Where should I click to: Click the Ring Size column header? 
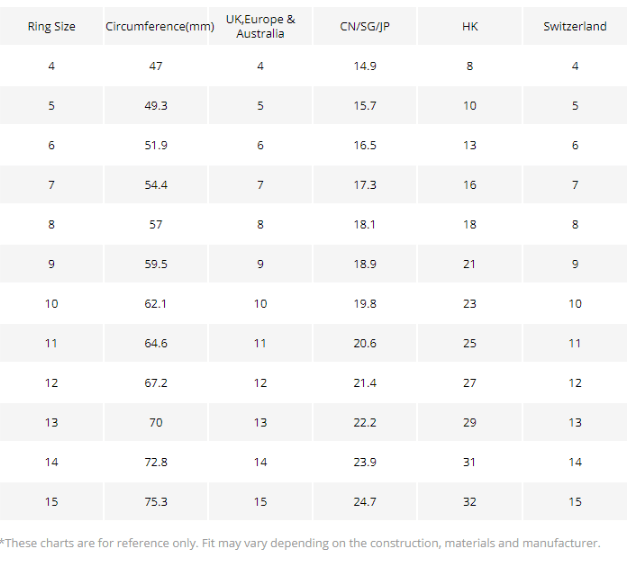(x=51, y=27)
